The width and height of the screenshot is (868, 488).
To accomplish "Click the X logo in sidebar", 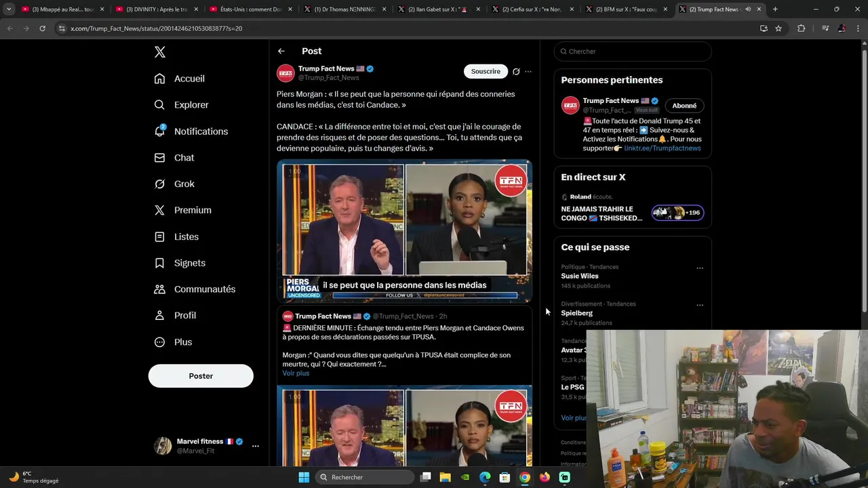I will [x=159, y=52].
